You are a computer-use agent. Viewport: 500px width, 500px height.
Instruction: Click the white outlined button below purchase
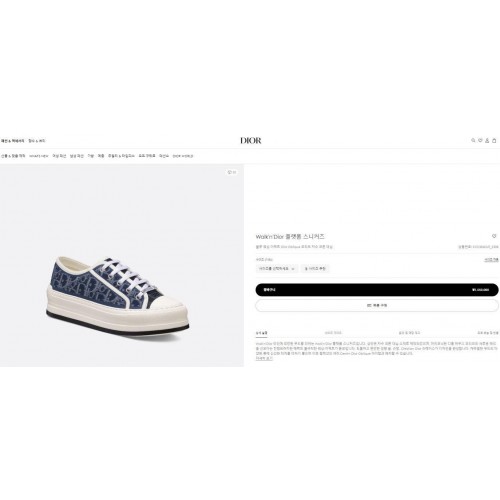(377, 305)
